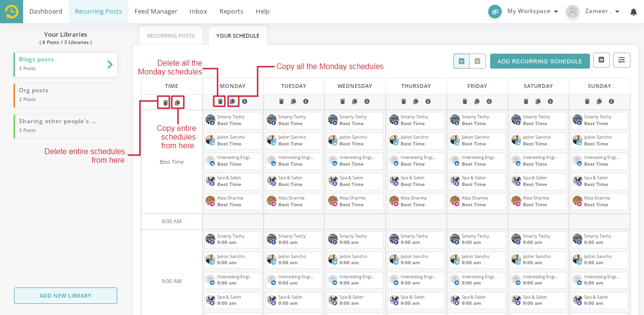Copy all Saturday schedules

[538, 101]
